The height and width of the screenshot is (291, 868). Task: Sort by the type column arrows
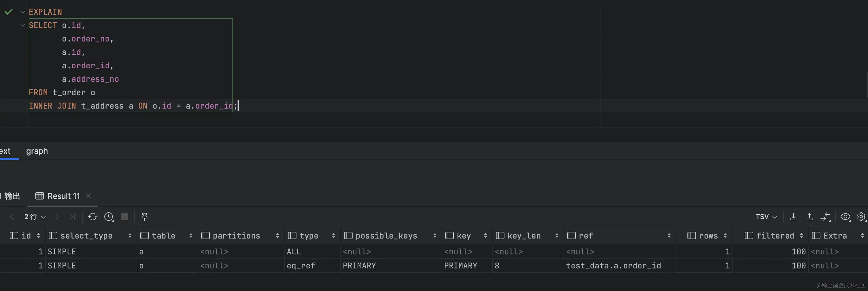click(x=334, y=235)
